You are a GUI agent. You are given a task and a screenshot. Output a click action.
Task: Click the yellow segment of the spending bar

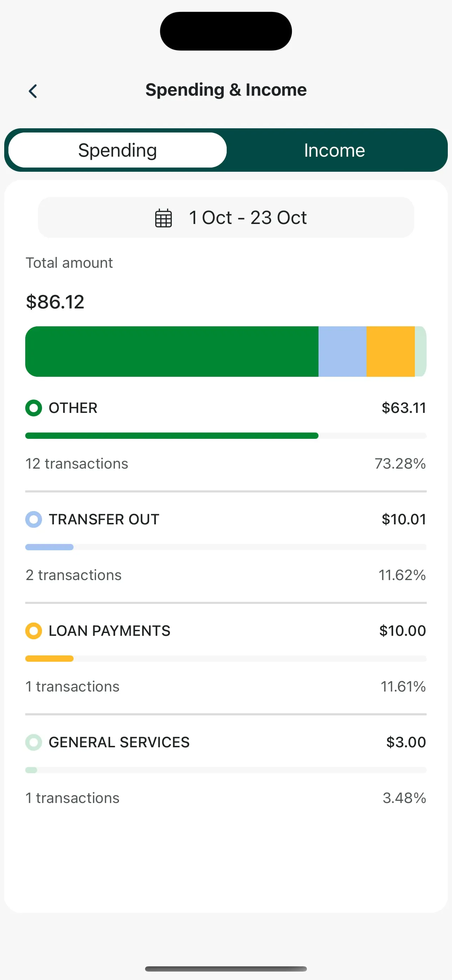(x=390, y=352)
